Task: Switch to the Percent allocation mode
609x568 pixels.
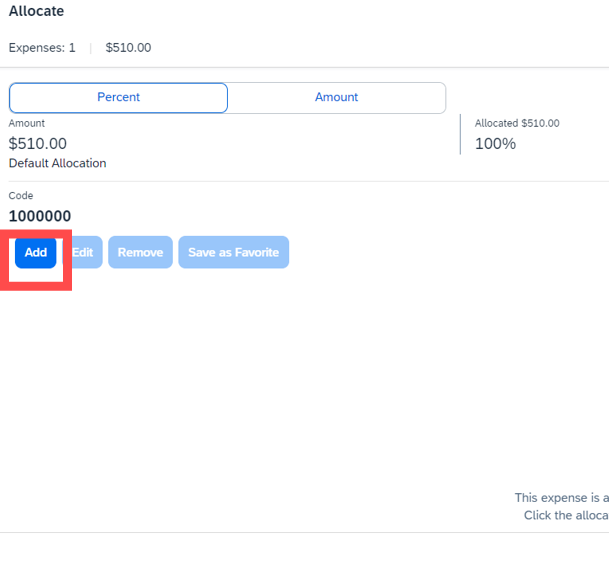Action: 118,97
